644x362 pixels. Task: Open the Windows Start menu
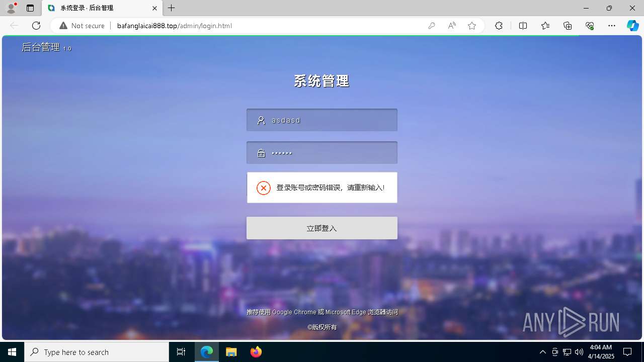pos(12,352)
